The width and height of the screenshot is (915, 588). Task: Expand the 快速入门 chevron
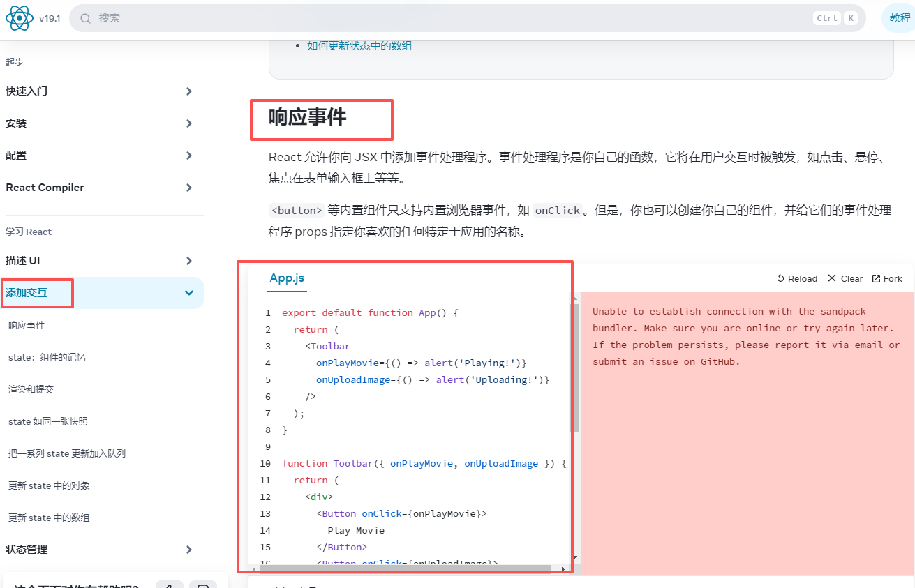tap(189, 91)
